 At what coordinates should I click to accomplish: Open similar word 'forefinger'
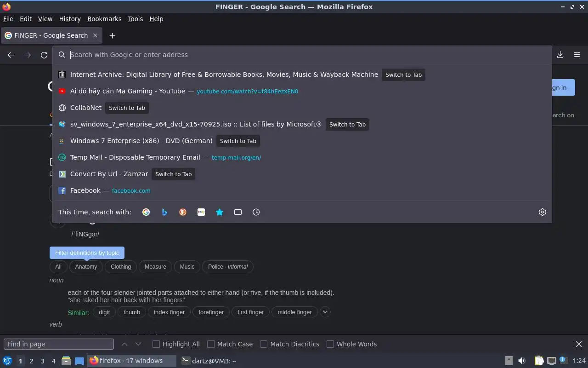pyautogui.click(x=211, y=312)
